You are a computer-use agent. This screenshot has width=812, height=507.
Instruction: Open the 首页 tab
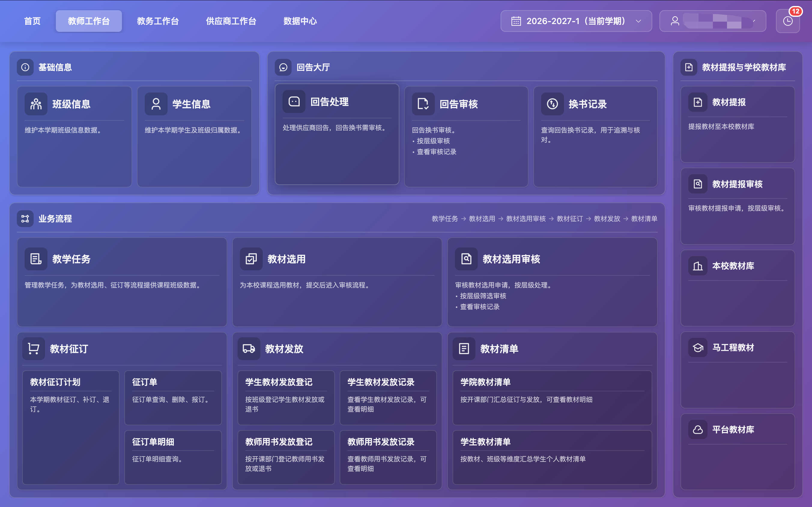[32, 21]
